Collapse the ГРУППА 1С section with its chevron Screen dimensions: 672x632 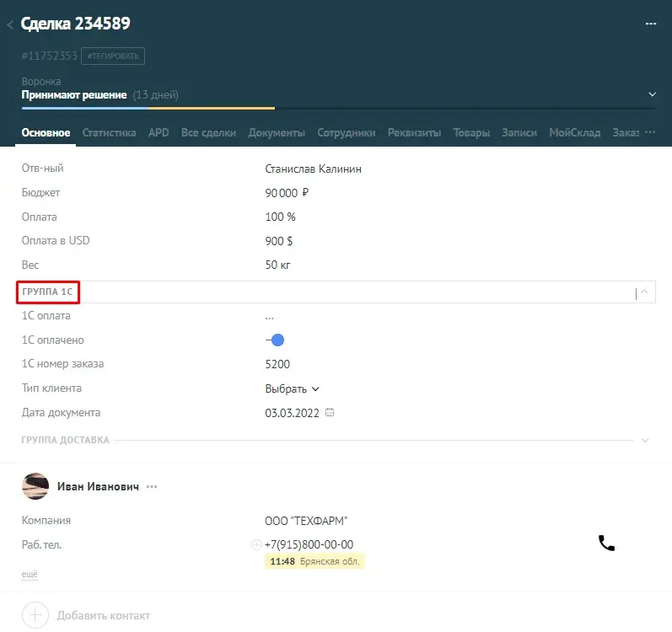click(644, 292)
